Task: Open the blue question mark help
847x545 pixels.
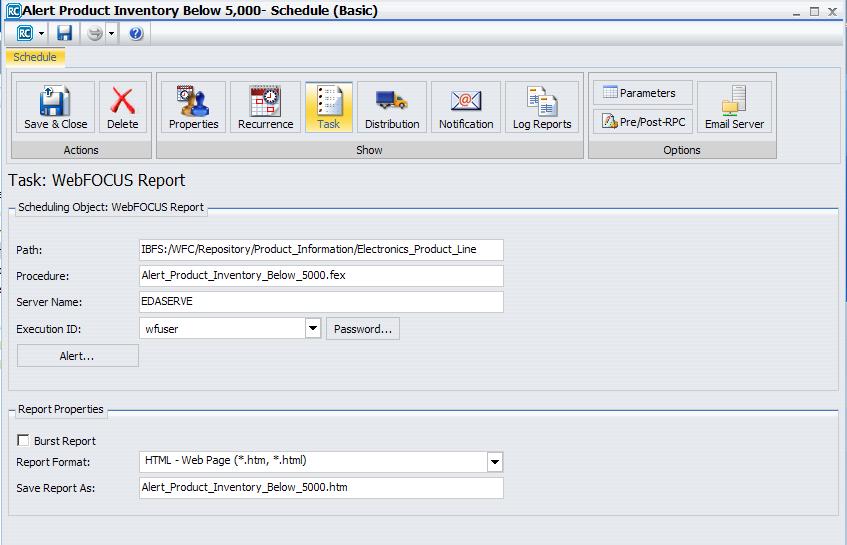Action: [x=136, y=33]
